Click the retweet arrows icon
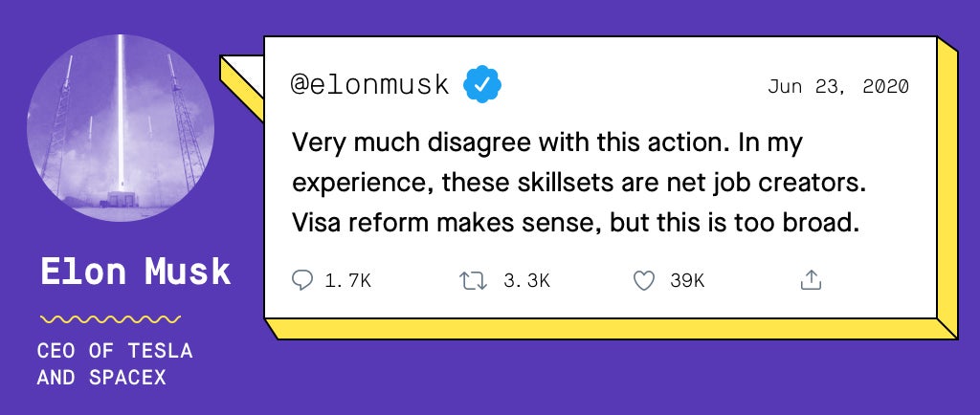Screen dimensions: 980x415 click(x=473, y=281)
